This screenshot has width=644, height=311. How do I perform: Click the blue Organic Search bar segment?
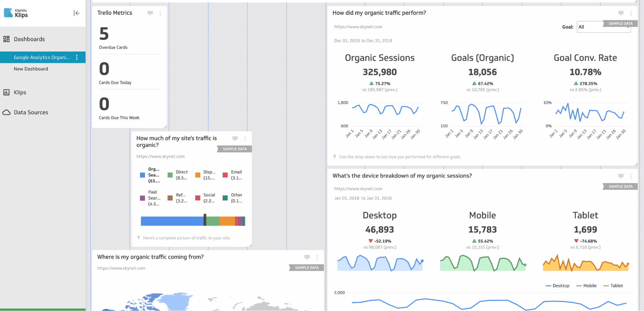pos(172,221)
